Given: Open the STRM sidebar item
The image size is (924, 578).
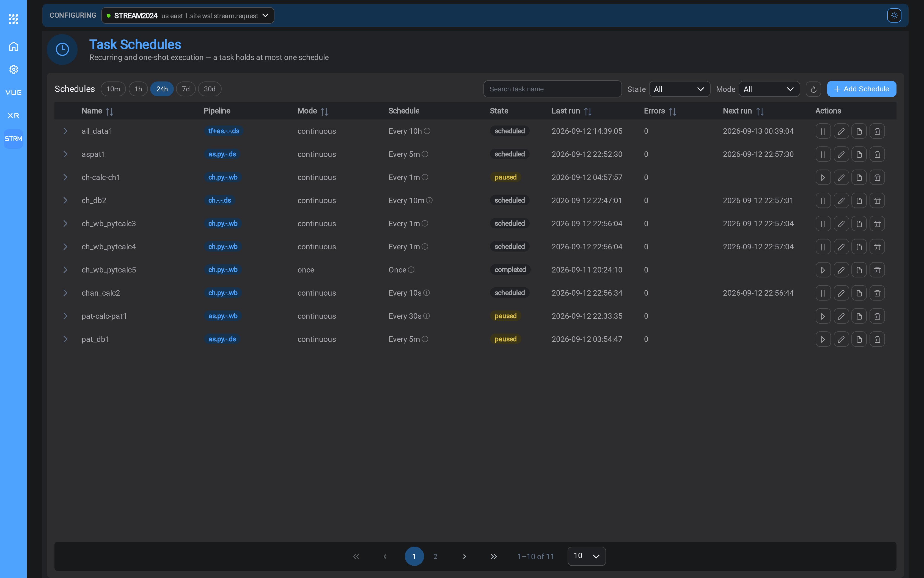Looking at the screenshot, I should (x=13, y=139).
